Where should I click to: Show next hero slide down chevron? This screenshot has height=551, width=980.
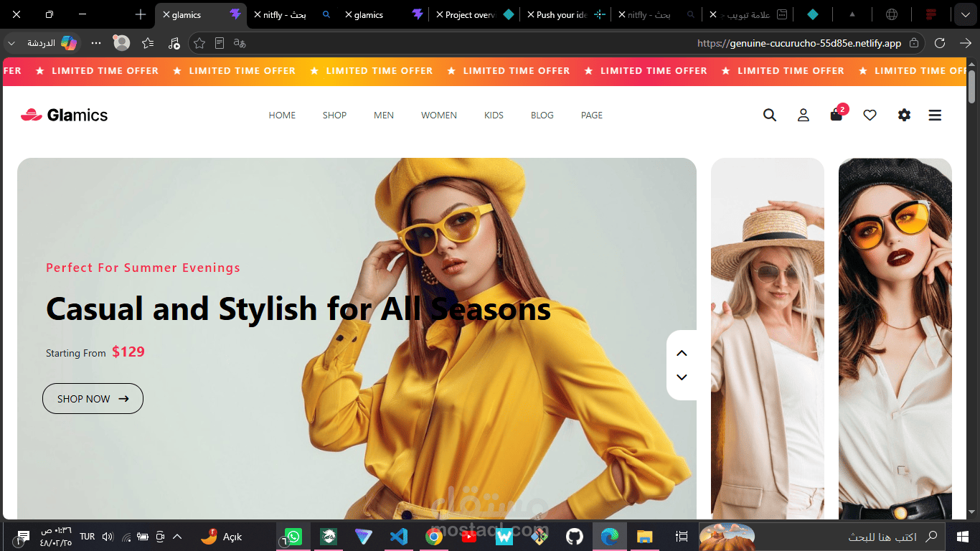tap(682, 377)
